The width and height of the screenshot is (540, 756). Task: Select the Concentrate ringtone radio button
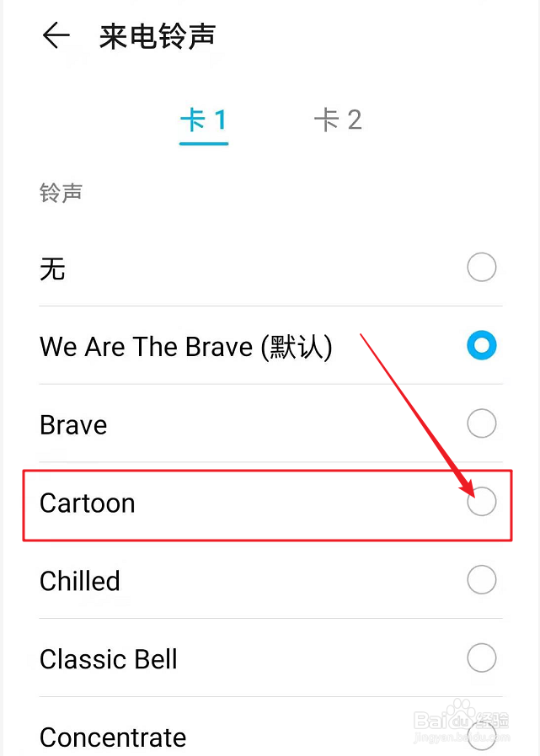(x=482, y=736)
